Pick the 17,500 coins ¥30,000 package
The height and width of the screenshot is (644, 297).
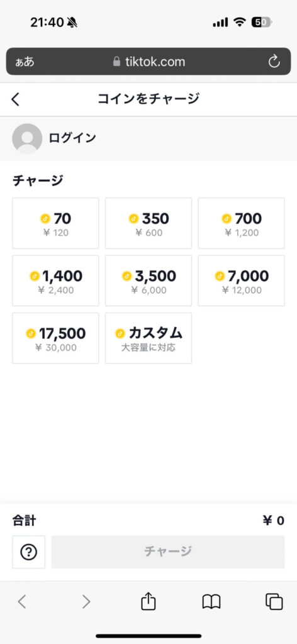(55, 338)
